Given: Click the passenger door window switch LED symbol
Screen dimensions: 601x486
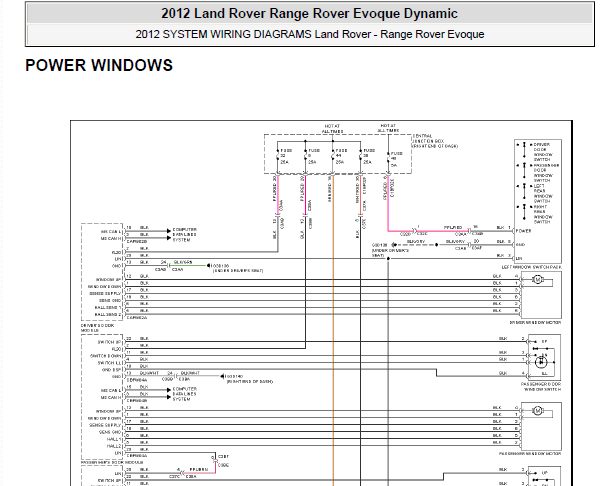Looking at the screenshot, I should coord(542,361).
